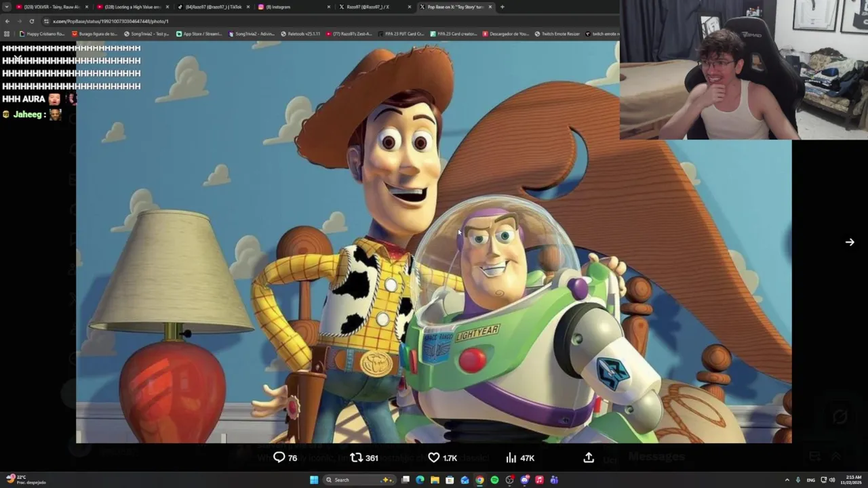Expand the hidden system tray icons
The image size is (868, 488).
pyautogui.click(x=787, y=480)
